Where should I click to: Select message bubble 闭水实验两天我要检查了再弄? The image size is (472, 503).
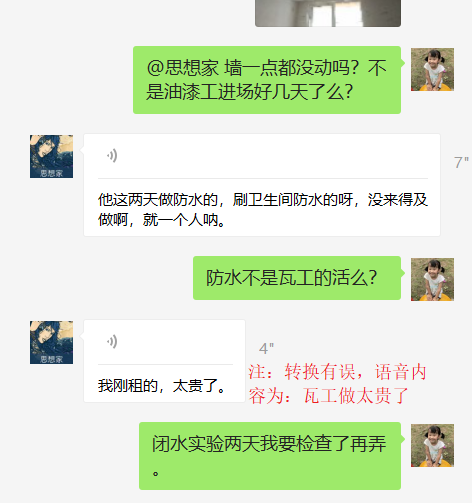[x=270, y=456]
